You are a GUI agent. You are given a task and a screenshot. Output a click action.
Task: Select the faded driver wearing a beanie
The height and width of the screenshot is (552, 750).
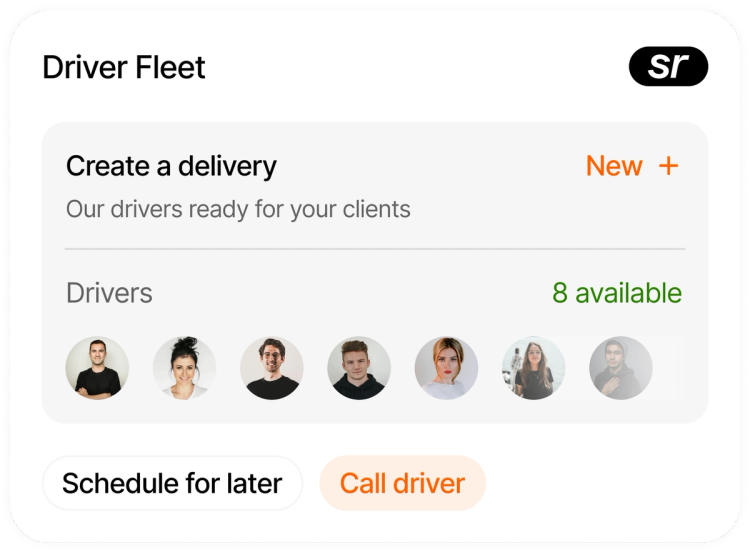tap(621, 368)
